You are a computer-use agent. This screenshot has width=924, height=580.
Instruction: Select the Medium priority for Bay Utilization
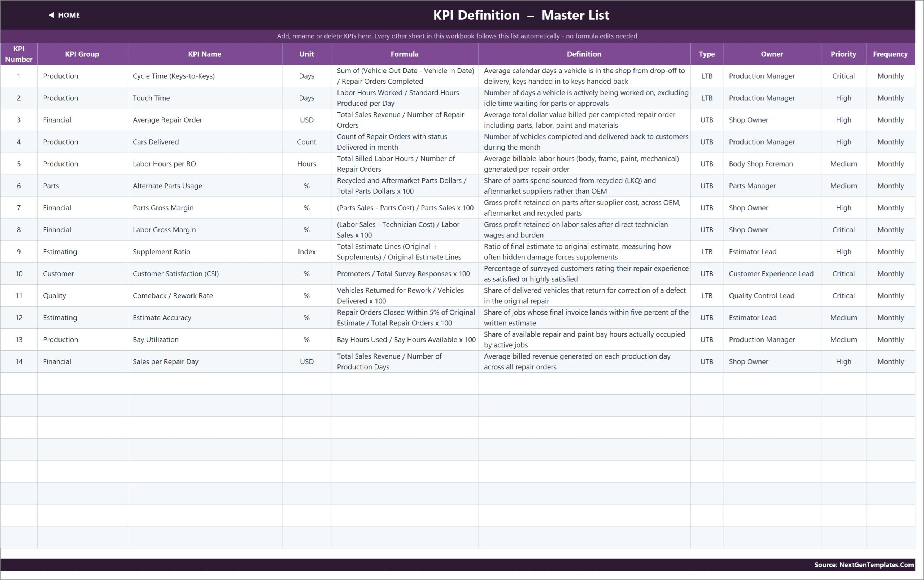tap(844, 340)
